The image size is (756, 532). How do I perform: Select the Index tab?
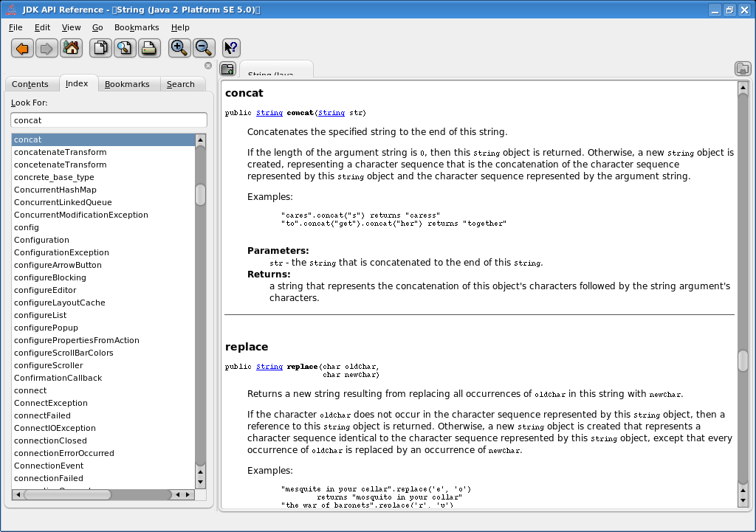(x=77, y=83)
